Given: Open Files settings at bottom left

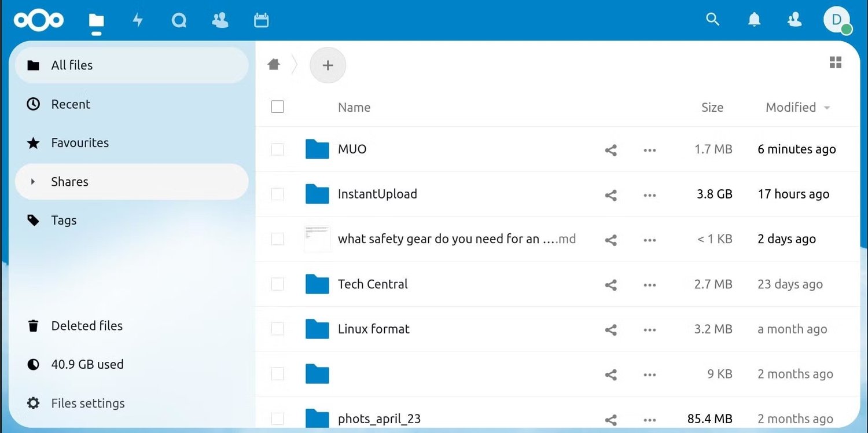Looking at the screenshot, I should click(x=87, y=403).
